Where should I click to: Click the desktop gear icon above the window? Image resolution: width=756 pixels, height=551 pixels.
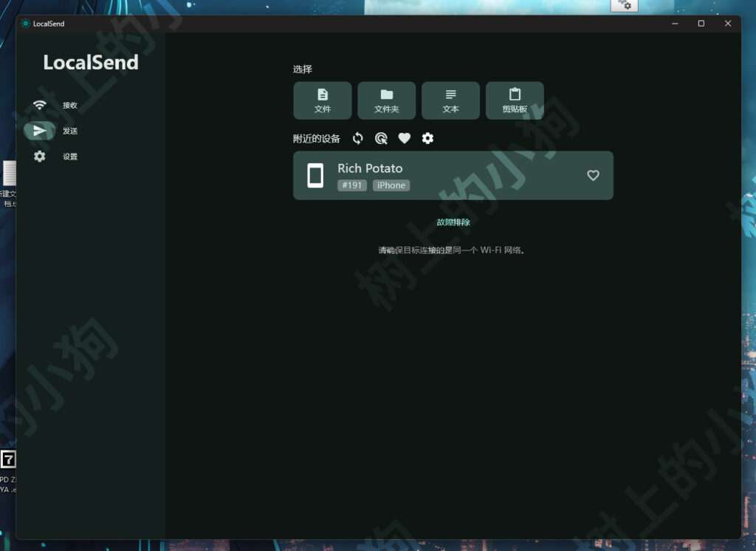[625, 5]
